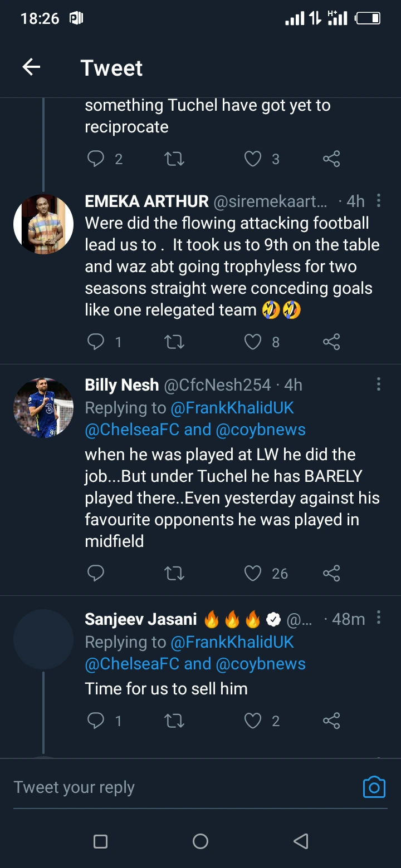Viewport: 401px width, 868px height.
Task: Open more options on Billy Nesh's tweet
Action: (x=379, y=384)
